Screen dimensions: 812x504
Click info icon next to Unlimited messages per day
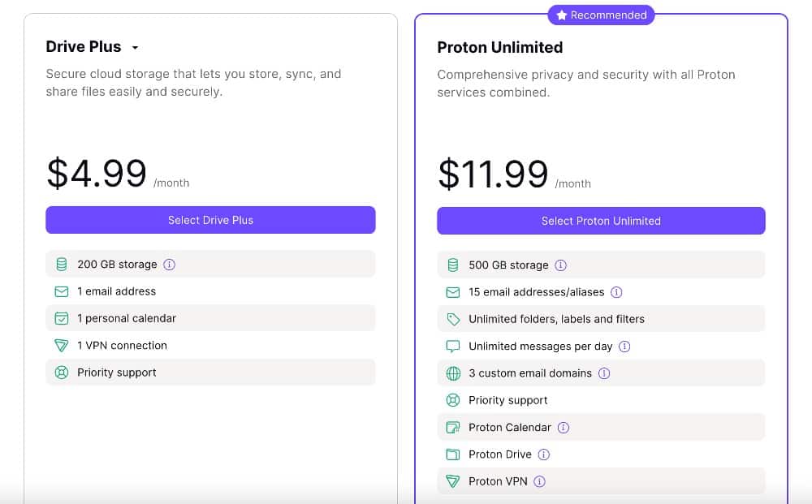[x=624, y=347]
